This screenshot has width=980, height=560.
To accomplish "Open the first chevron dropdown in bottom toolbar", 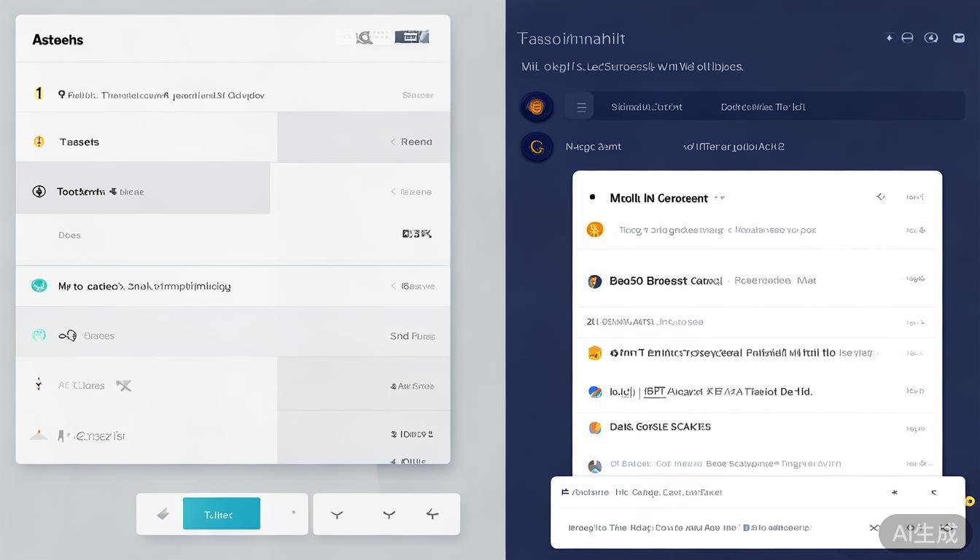I will 337,515.
